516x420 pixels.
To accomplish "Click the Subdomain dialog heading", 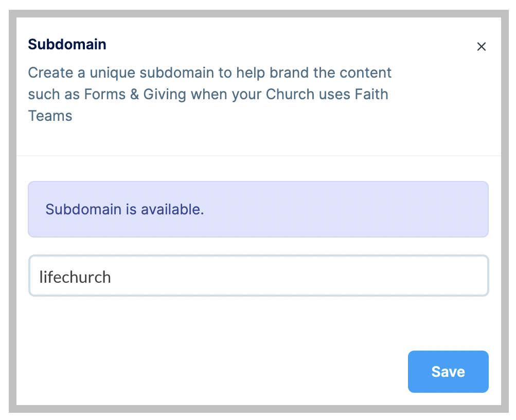I will pyautogui.click(x=67, y=44).
